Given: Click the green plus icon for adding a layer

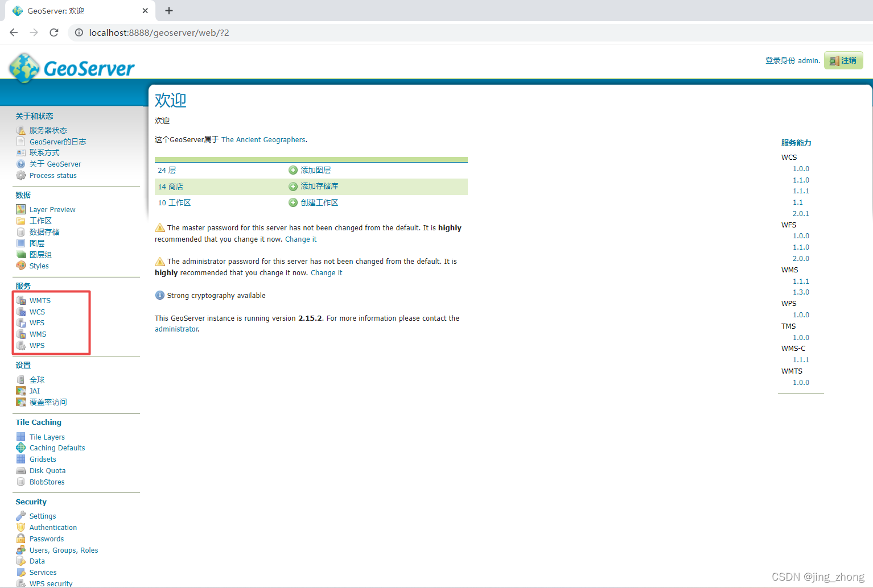Looking at the screenshot, I should 293,170.
